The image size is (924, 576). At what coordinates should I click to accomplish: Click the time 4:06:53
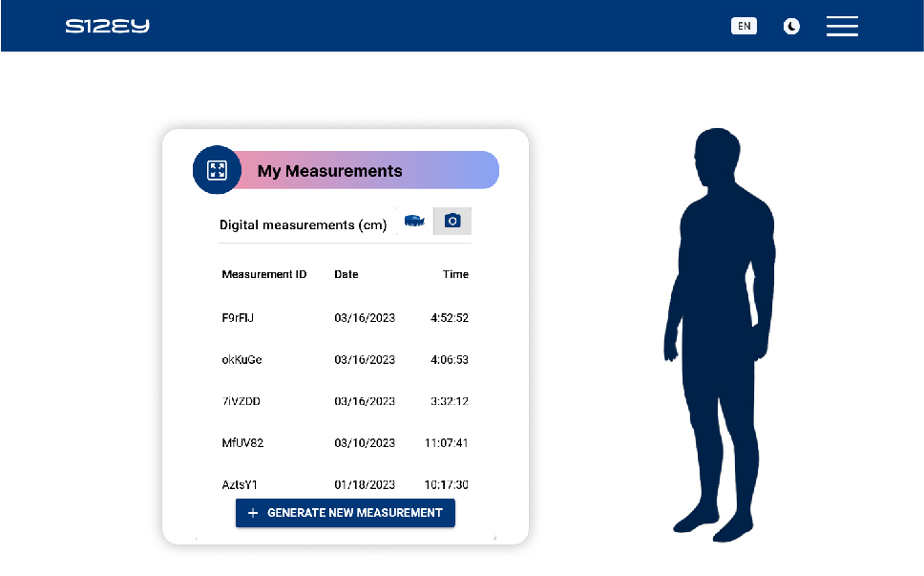coord(450,359)
